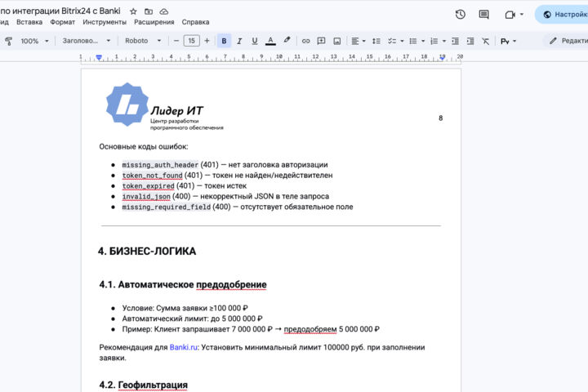Insert a checklist
Screen dimensions: 588x392
click(392, 41)
